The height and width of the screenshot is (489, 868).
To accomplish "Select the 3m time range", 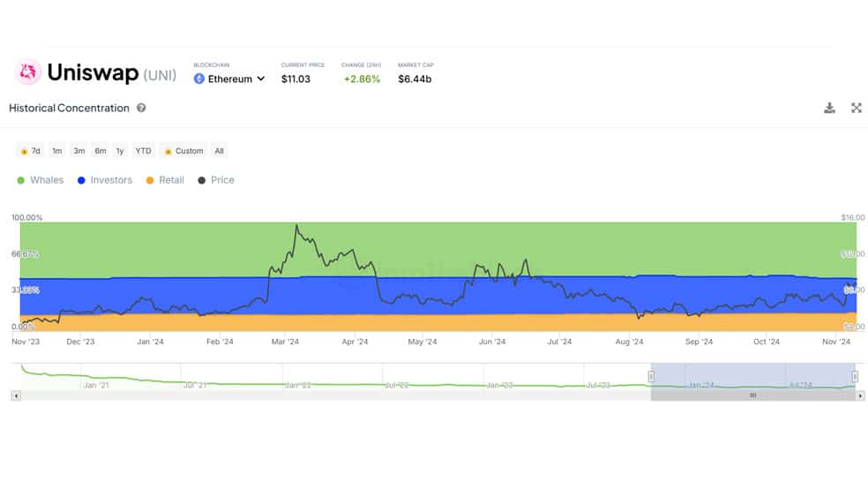I will coord(79,151).
